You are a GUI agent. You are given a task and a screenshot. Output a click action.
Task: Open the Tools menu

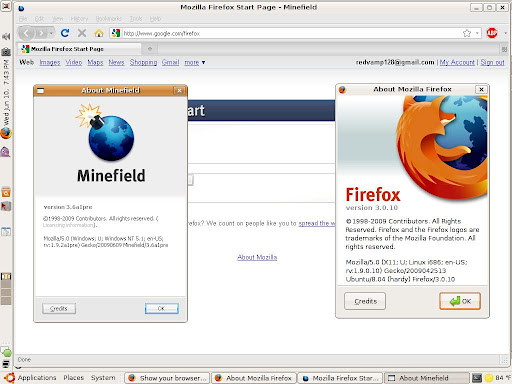(x=136, y=19)
